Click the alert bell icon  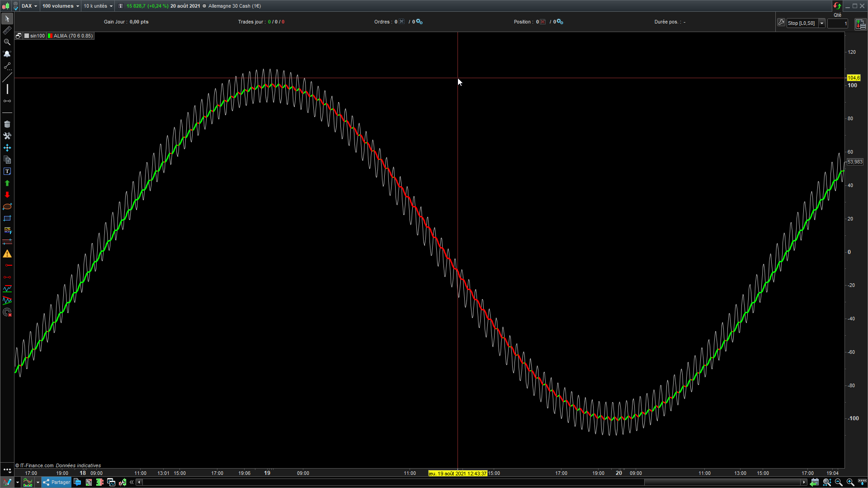[7, 54]
